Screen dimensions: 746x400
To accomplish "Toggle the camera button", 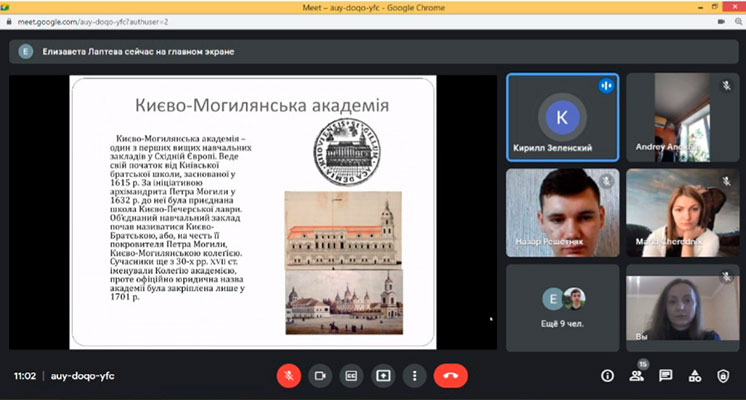I will pyautogui.click(x=320, y=376).
